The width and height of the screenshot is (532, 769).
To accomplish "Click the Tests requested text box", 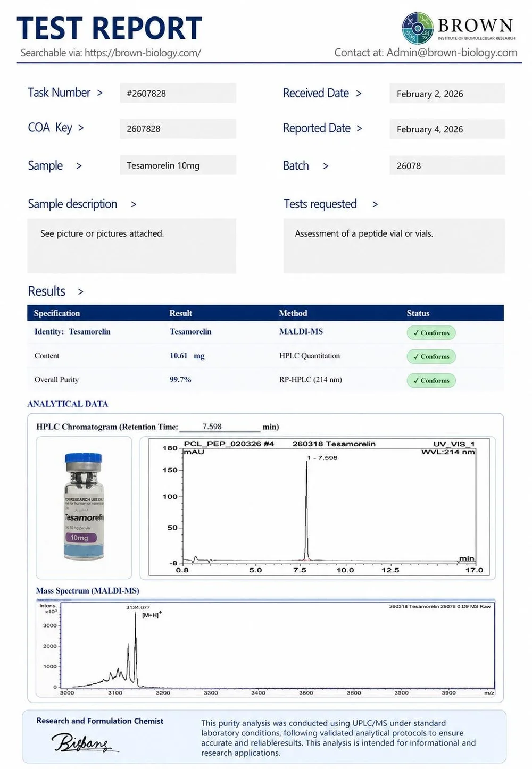I will [394, 246].
